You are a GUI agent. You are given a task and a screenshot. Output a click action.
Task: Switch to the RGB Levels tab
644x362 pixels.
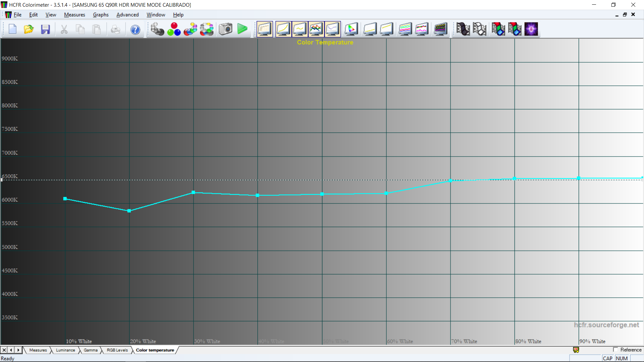117,350
